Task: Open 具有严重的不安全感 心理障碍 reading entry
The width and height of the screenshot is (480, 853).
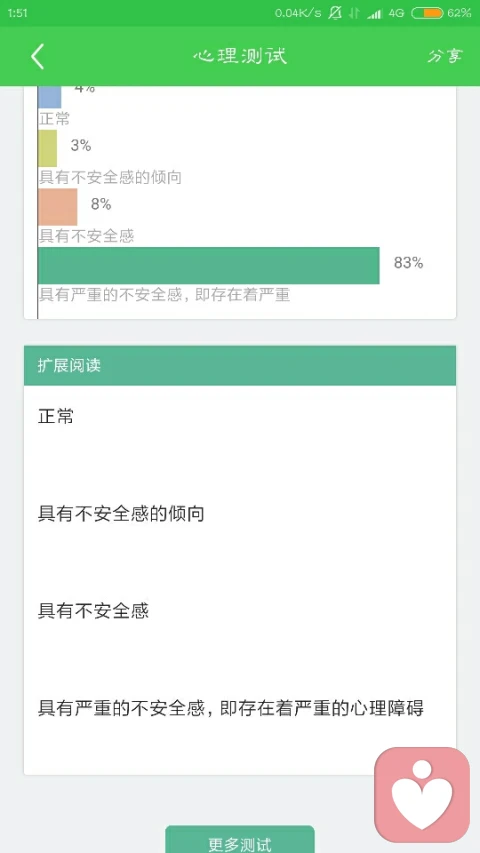Action: coord(231,708)
